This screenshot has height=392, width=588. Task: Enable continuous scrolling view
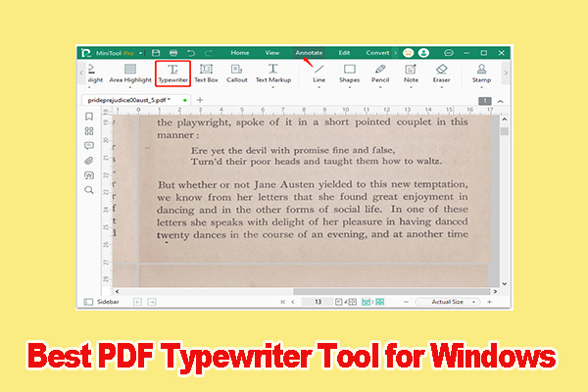pyautogui.click(x=366, y=302)
